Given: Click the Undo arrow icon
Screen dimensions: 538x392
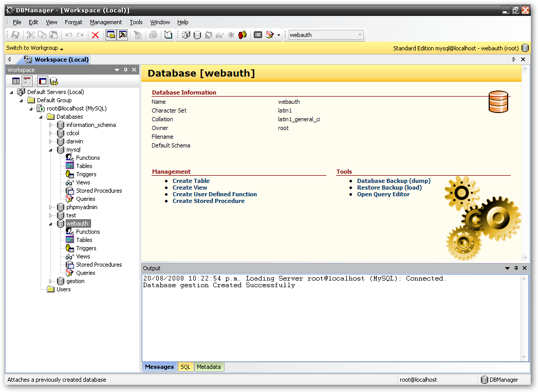Looking at the screenshot, I should click(x=69, y=34).
